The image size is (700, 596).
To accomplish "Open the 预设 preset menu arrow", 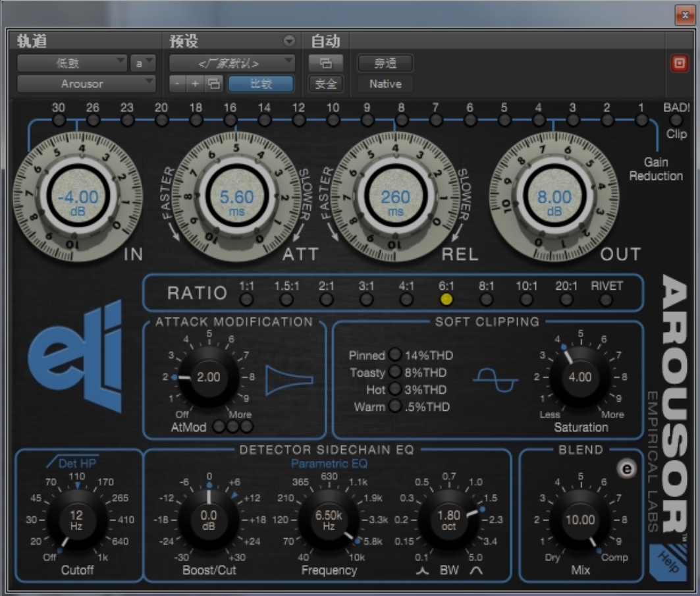I will tap(289, 41).
